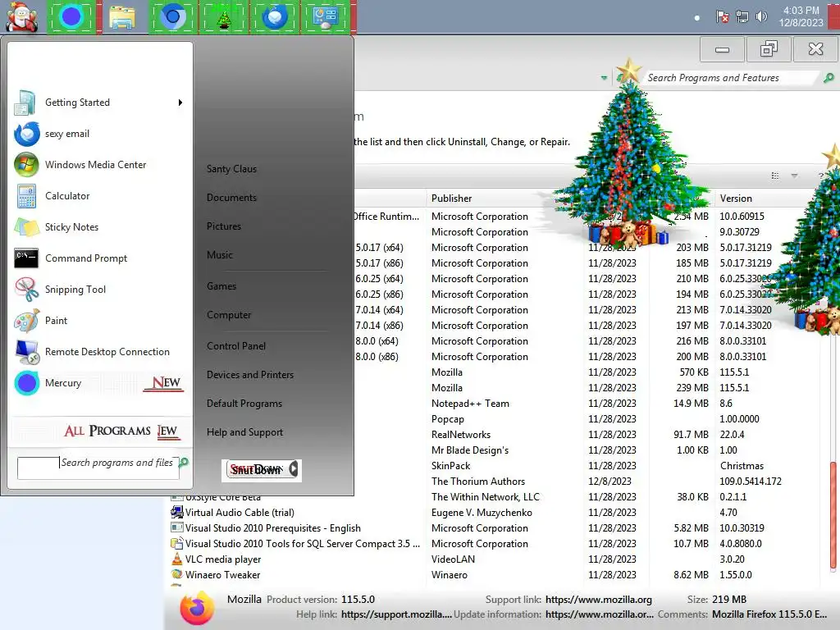Click the Action Center flag tray icon
Image resolution: width=840 pixels, height=630 pixels.
click(x=722, y=17)
